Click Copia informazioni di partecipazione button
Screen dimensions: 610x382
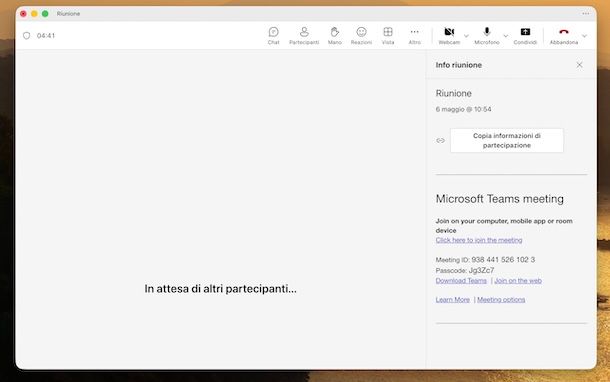tap(507, 140)
